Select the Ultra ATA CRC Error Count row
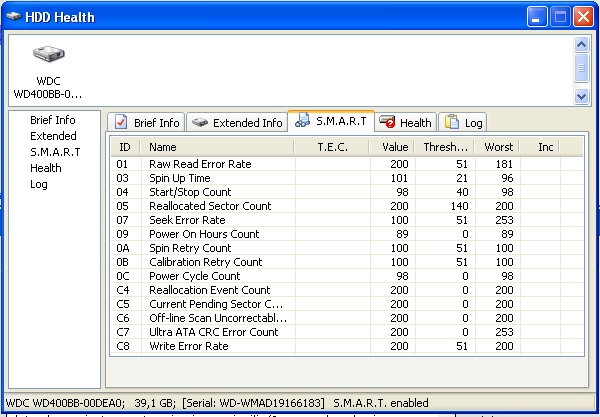 [347, 332]
